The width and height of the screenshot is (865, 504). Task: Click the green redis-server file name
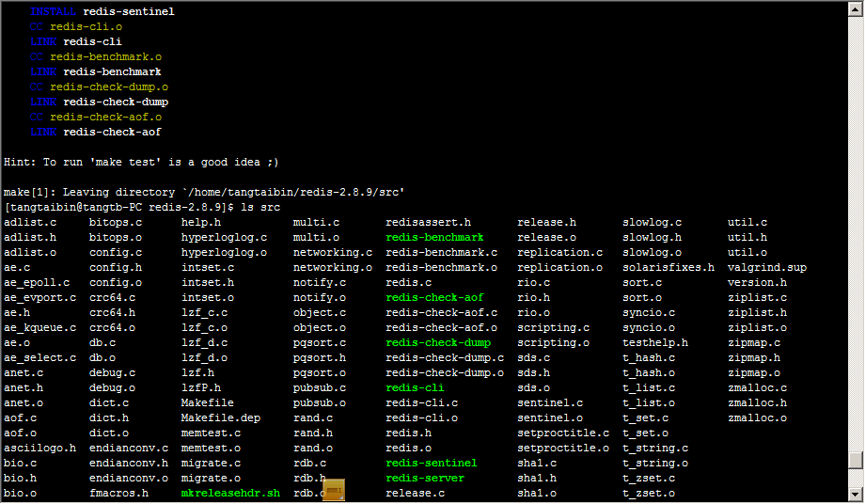click(425, 478)
